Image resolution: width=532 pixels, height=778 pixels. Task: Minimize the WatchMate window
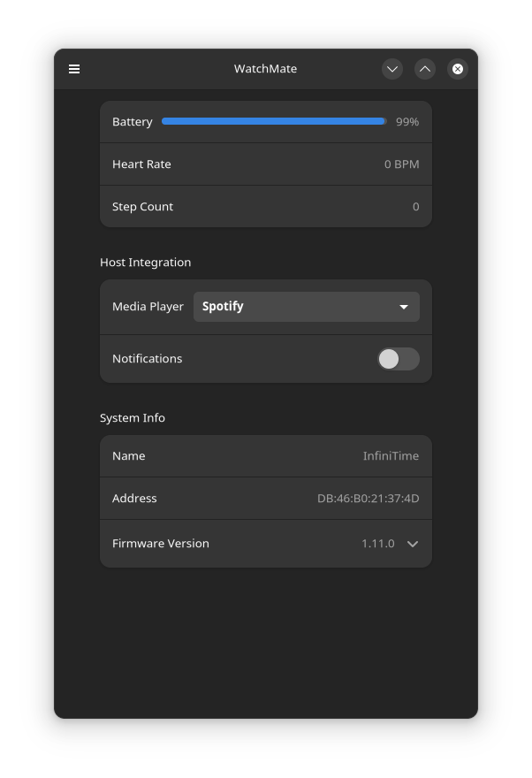pos(392,69)
